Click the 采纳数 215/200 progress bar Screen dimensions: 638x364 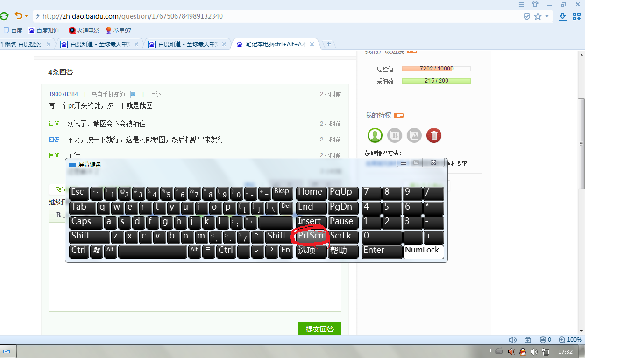[x=436, y=81]
